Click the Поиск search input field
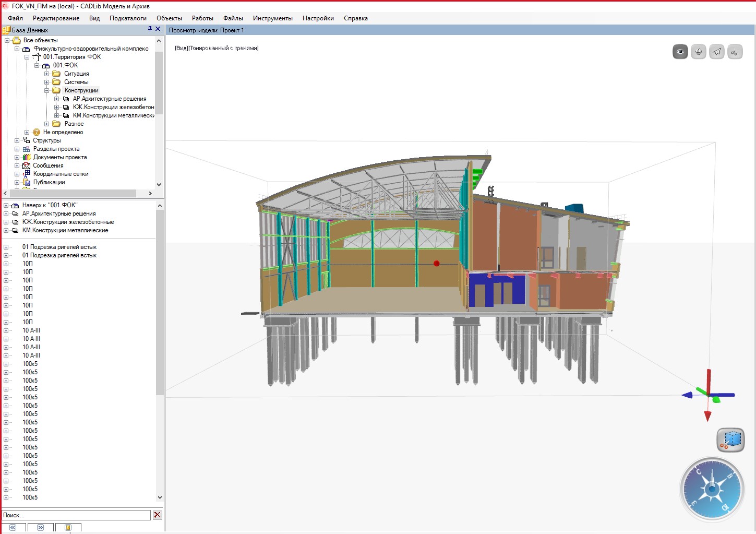Image resolution: width=756 pixels, height=534 pixels. coord(76,515)
